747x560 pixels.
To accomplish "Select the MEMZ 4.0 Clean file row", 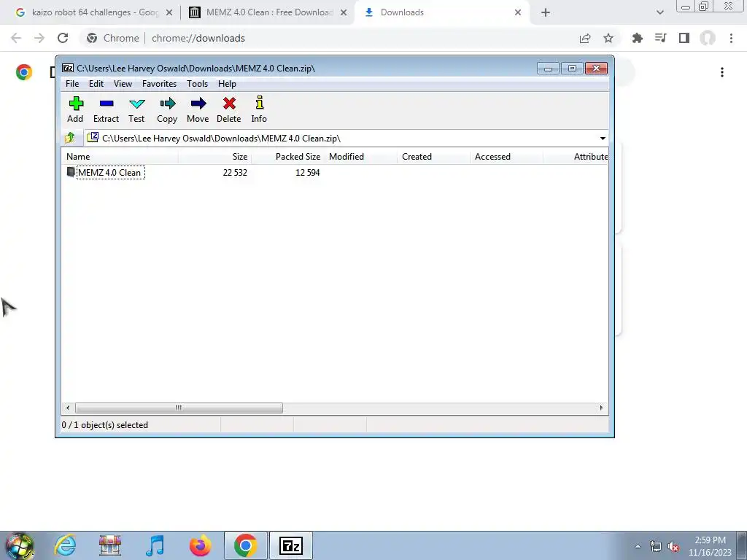I will tap(105, 172).
